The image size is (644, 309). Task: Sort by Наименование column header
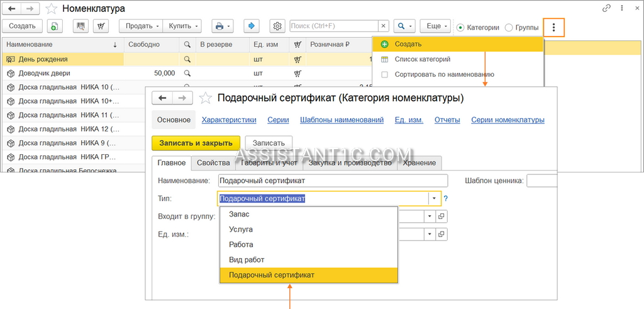pyautogui.click(x=63, y=45)
